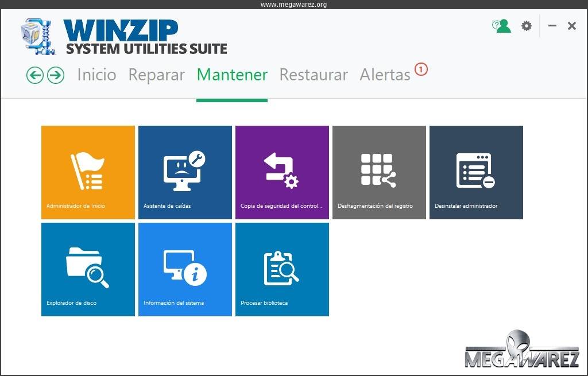Click the red alert count badge
Image resolution: width=588 pixels, height=376 pixels.
point(421,69)
